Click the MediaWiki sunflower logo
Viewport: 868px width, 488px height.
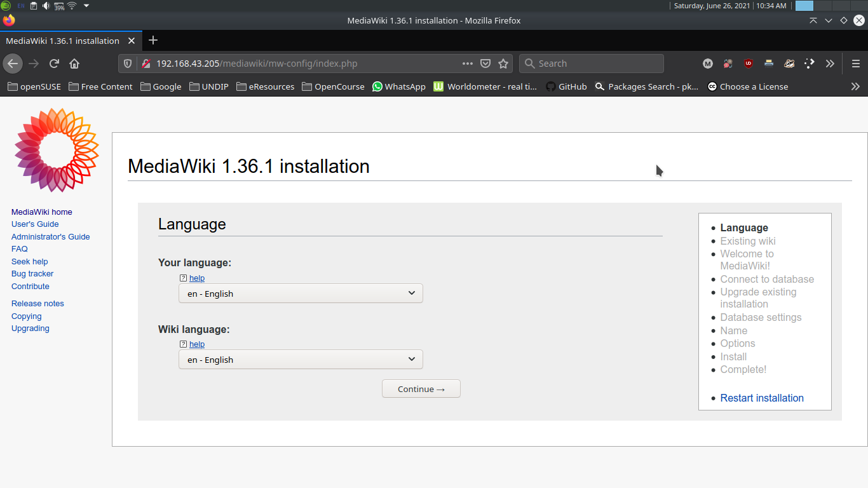57,150
